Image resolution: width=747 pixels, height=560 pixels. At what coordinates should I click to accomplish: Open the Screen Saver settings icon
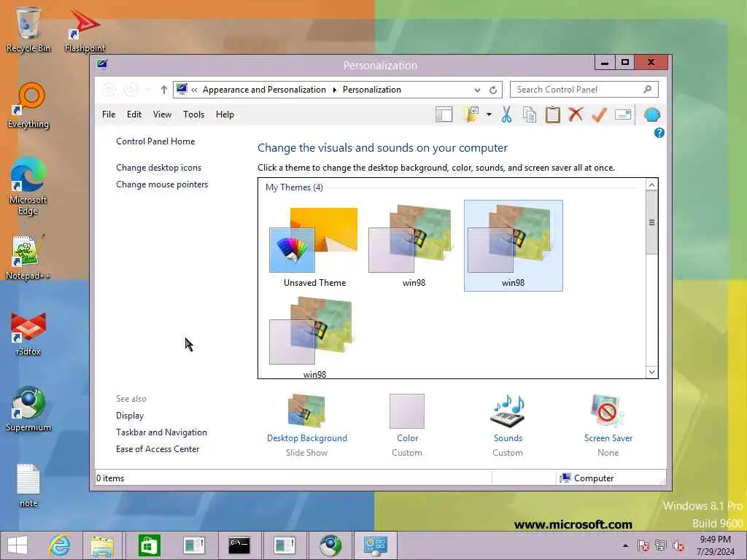[x=608, y=411]
